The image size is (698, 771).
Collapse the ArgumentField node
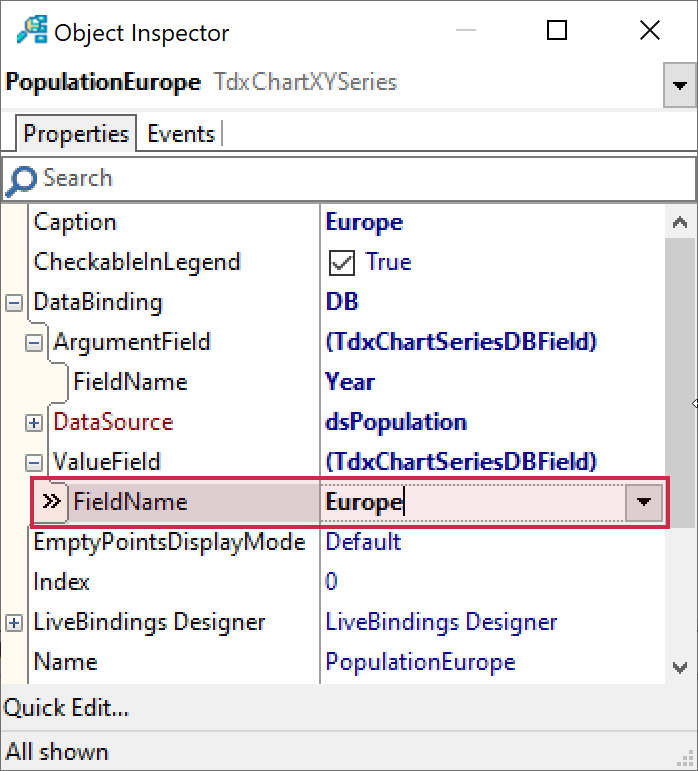34,342
